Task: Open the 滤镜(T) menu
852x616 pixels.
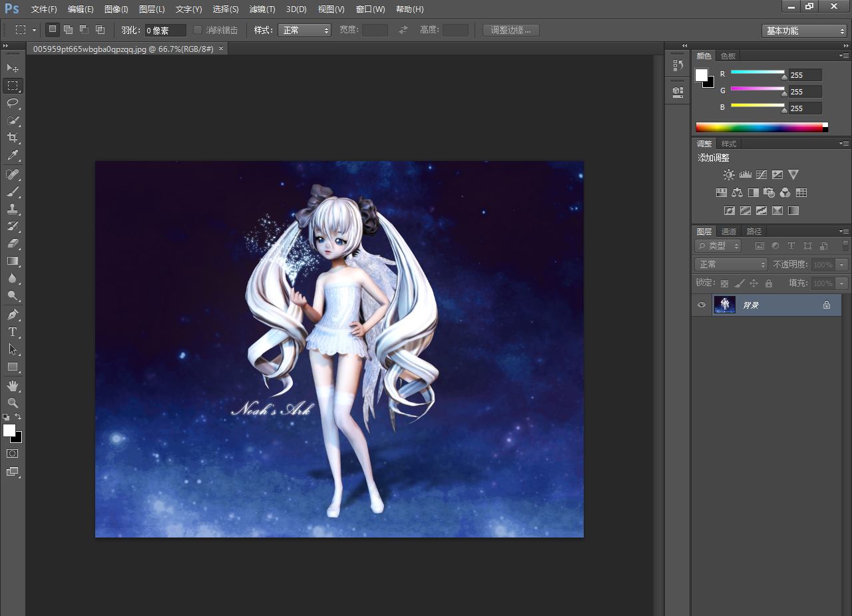Action: pos(262,9)
